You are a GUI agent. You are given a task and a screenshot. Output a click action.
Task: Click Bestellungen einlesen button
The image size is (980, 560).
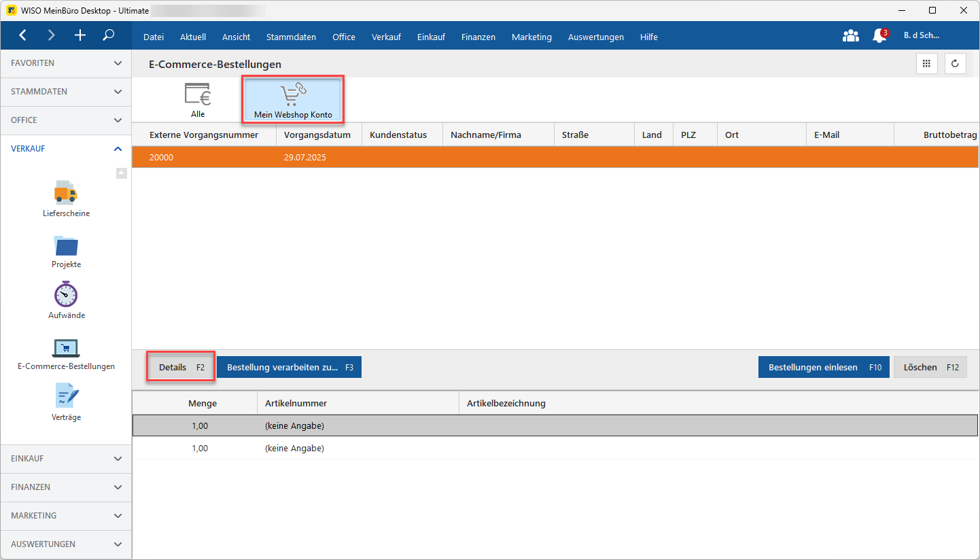[x=824, y=367]
